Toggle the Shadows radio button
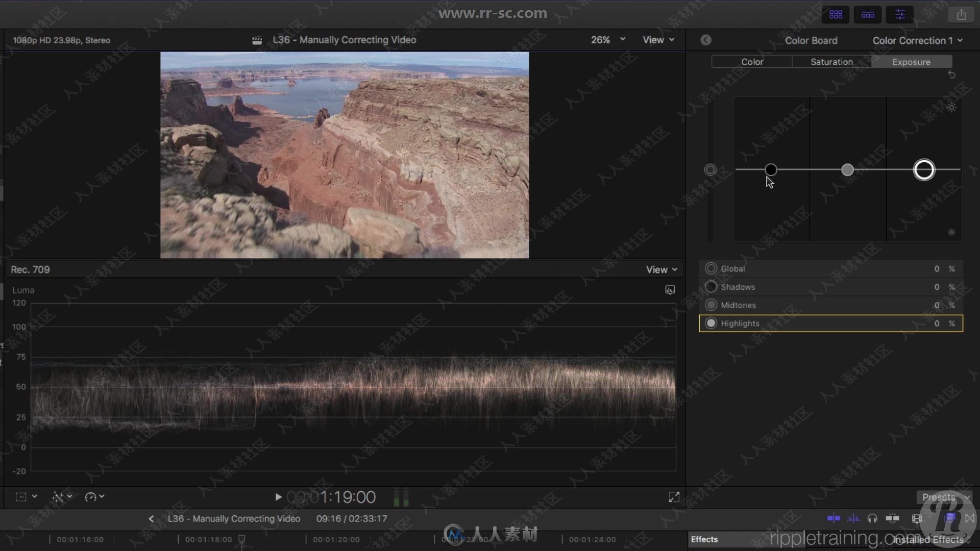This screenshot has height=551, width=980. [x=711, y=287]
